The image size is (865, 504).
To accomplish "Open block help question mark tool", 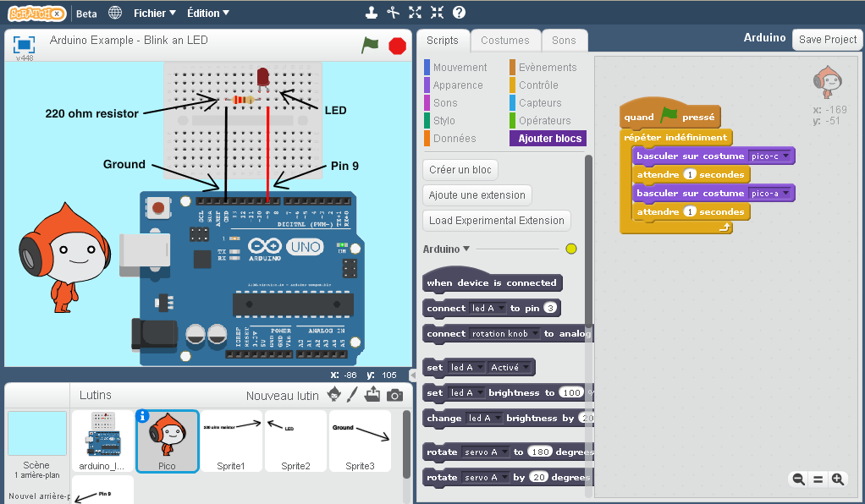I will [459, 12].
